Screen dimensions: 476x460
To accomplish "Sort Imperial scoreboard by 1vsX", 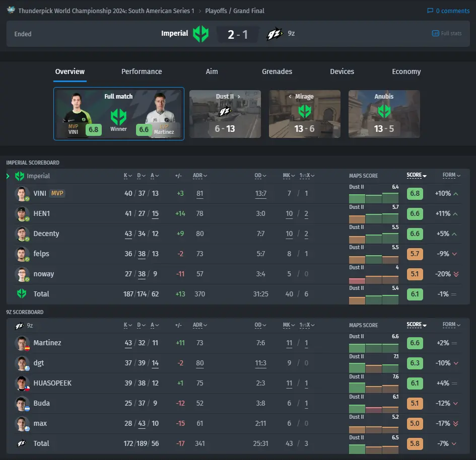I will 307,176.
